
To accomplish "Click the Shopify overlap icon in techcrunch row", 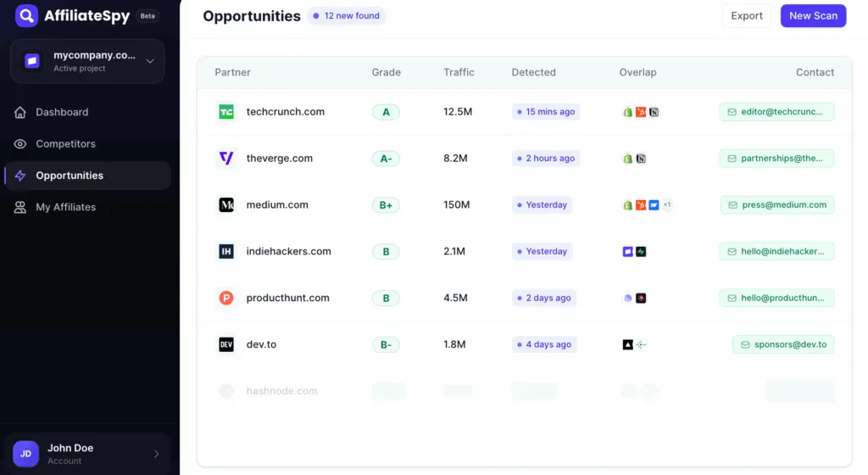I will (x=628, y=112).
